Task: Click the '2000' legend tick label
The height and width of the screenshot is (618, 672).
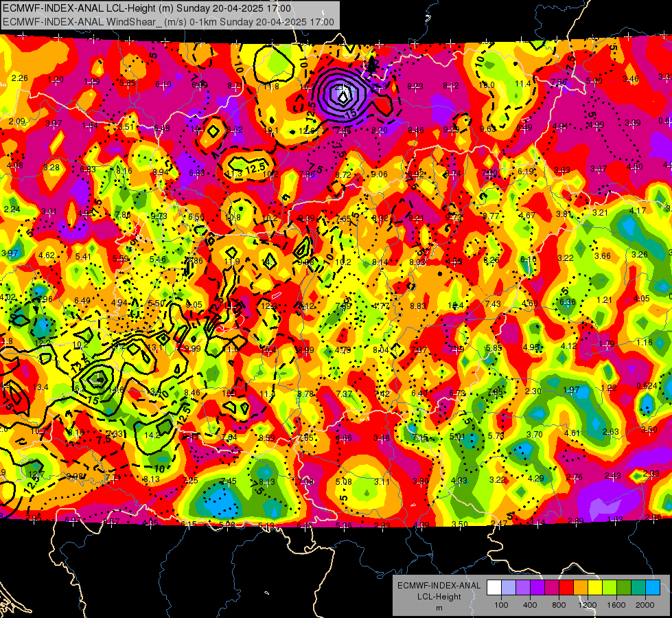Action: click(x=645, y=605)
